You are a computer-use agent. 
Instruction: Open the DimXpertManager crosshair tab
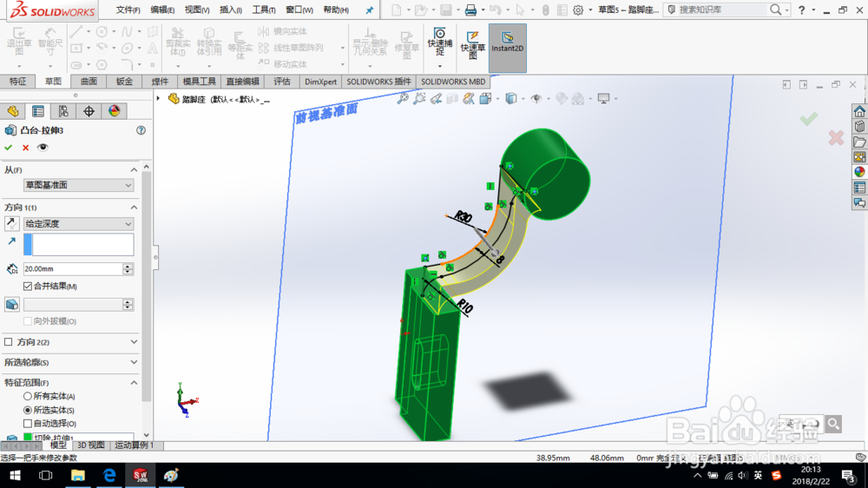89,111
